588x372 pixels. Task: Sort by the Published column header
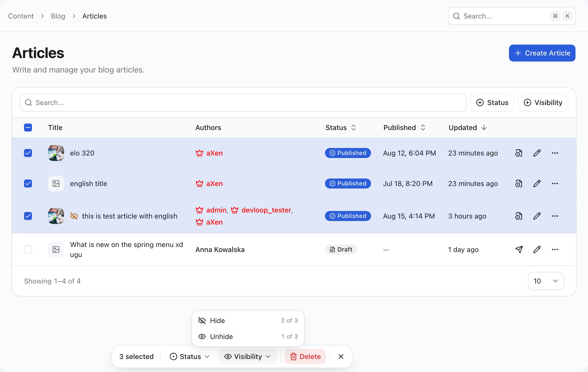coord(404,127)
